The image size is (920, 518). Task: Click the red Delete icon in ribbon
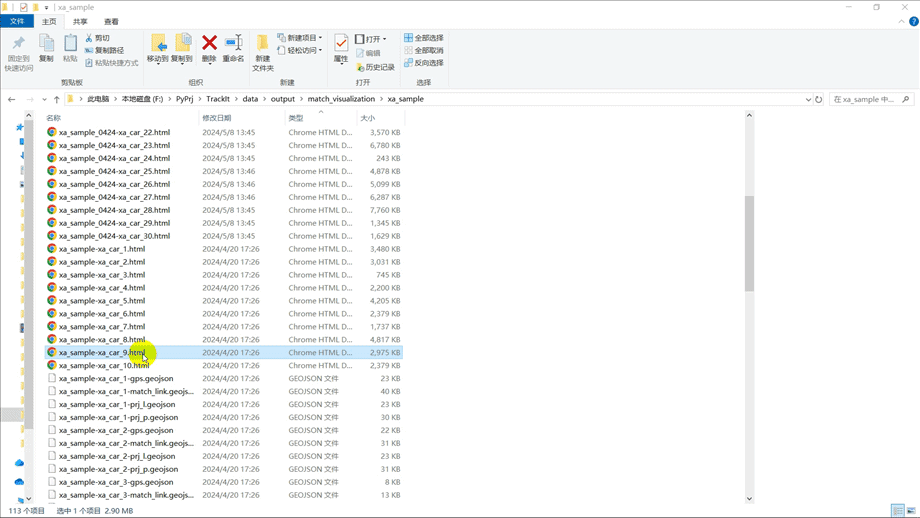pos(209,43)
